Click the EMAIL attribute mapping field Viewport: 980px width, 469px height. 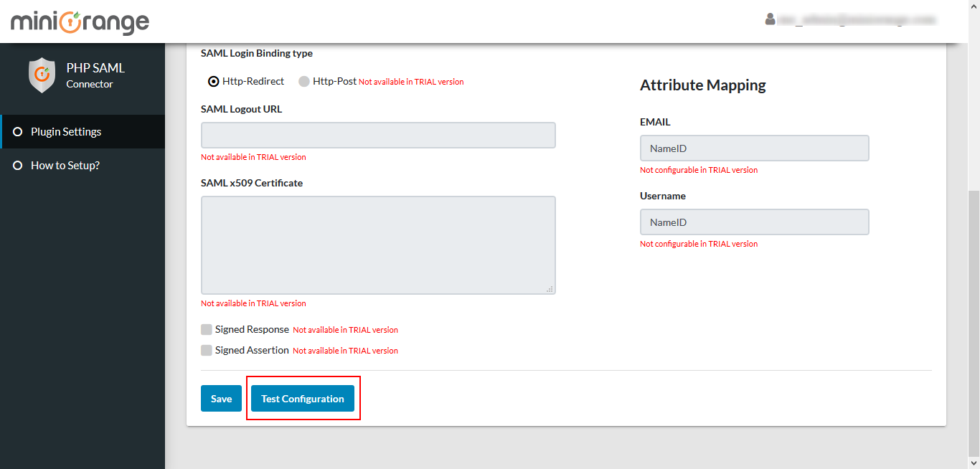[754, 148]
